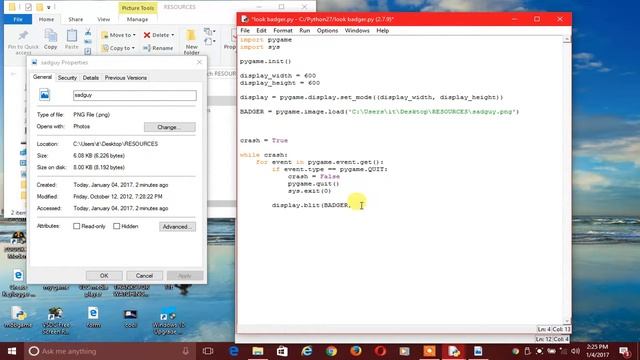Confirm Properties dialog with OK
The height and width of the screenshot is (360, 640).
[x=104, y=276]
